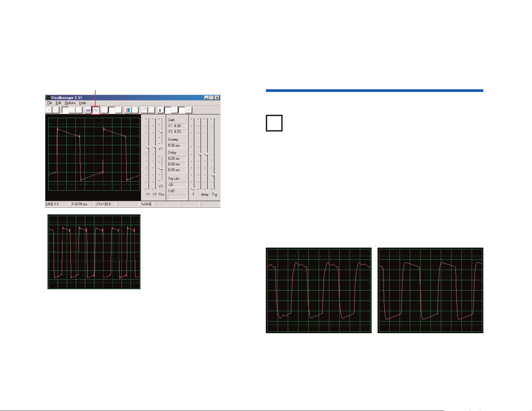The height and width of the screenshot is (411, 532).
Task: Click the Y2 position slider handle
Action: pyautogui.click(x=161, y=169)
